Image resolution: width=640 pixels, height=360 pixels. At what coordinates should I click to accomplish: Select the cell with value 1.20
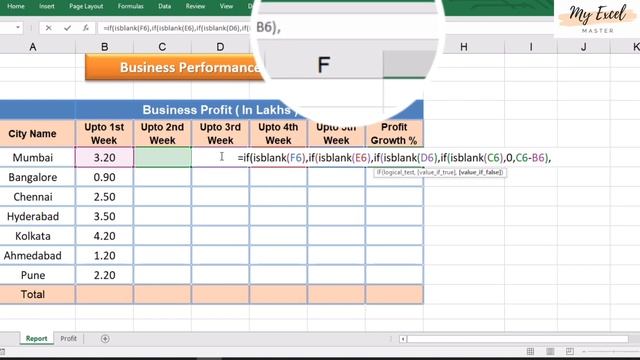(104, 256)
